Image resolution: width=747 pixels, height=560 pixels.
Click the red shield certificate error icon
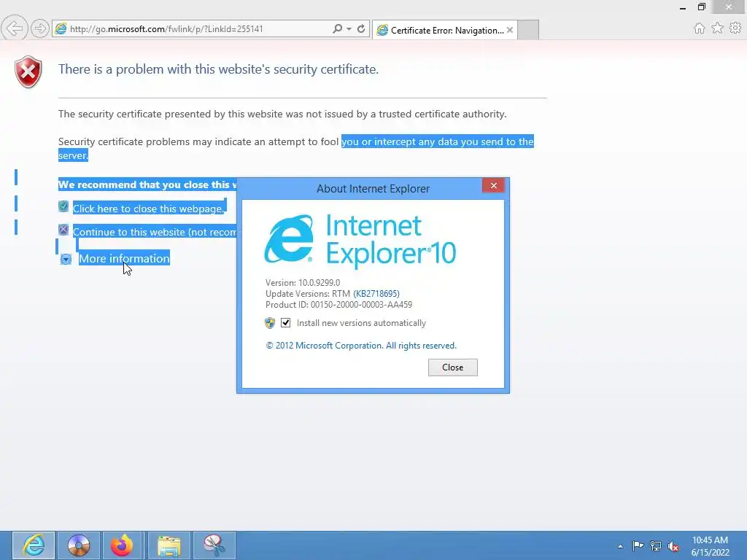click(x=28, y=71)
